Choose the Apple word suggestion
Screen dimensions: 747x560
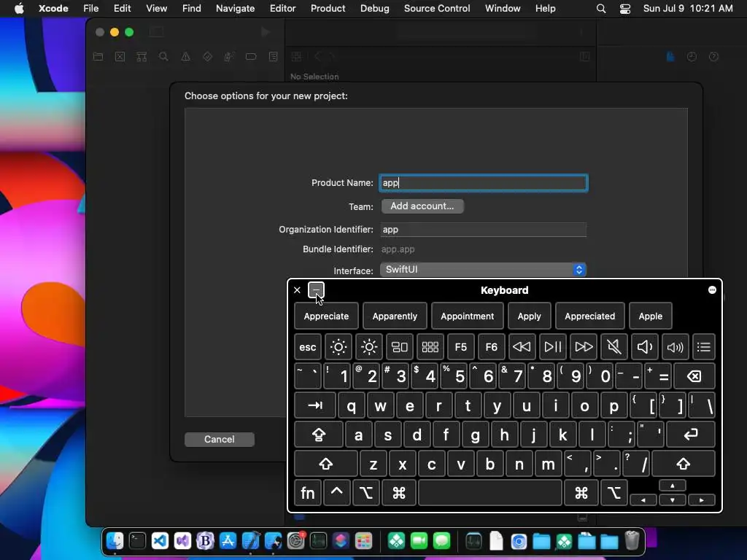[x=650, y=316]
